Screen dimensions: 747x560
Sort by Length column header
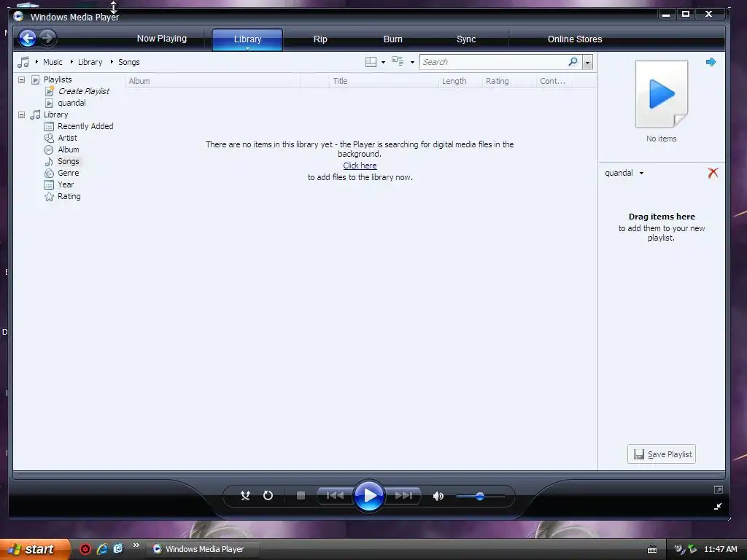point(460,81)
